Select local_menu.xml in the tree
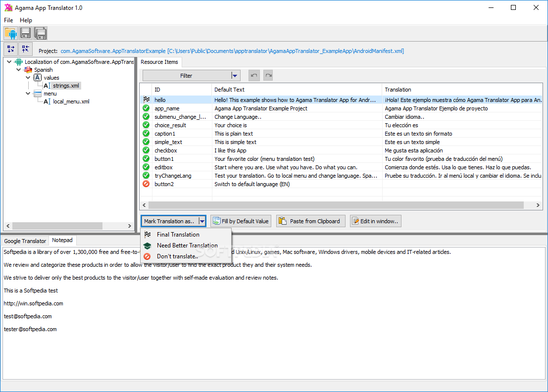548x392 pixels. pos(71,101)
